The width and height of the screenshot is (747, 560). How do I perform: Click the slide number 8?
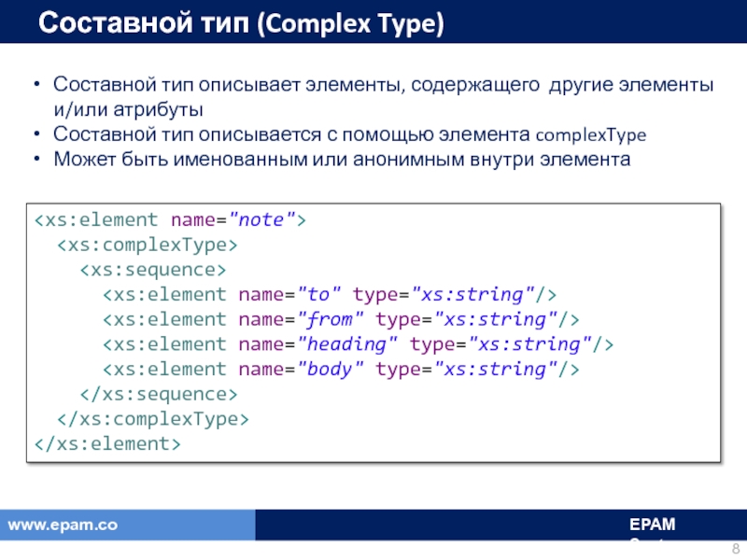pos(736,548)
